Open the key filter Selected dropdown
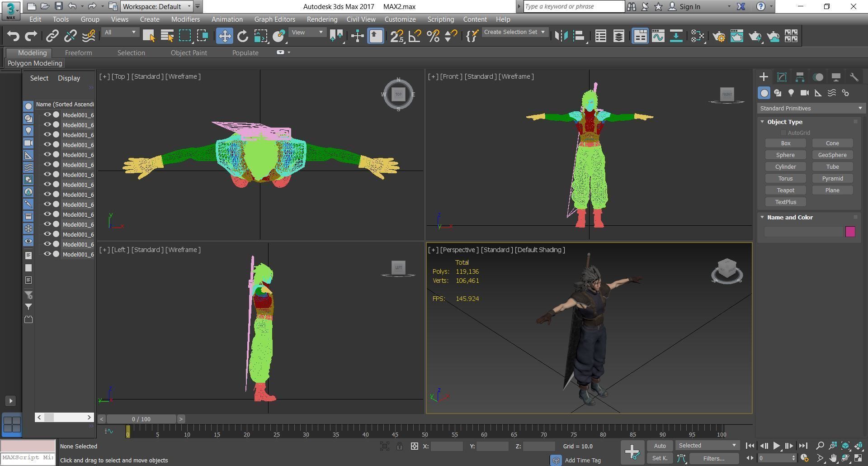868x466 pixels. pyautogui.click(x=707, y=446)
